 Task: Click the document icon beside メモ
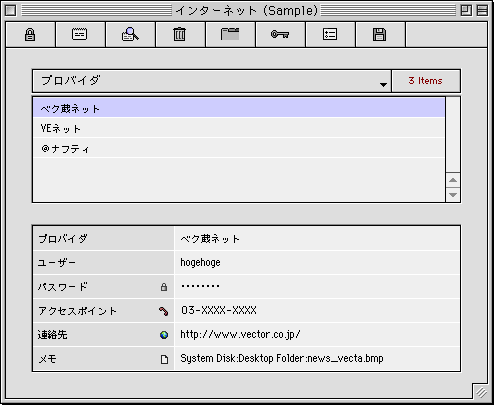click(164, 359)
